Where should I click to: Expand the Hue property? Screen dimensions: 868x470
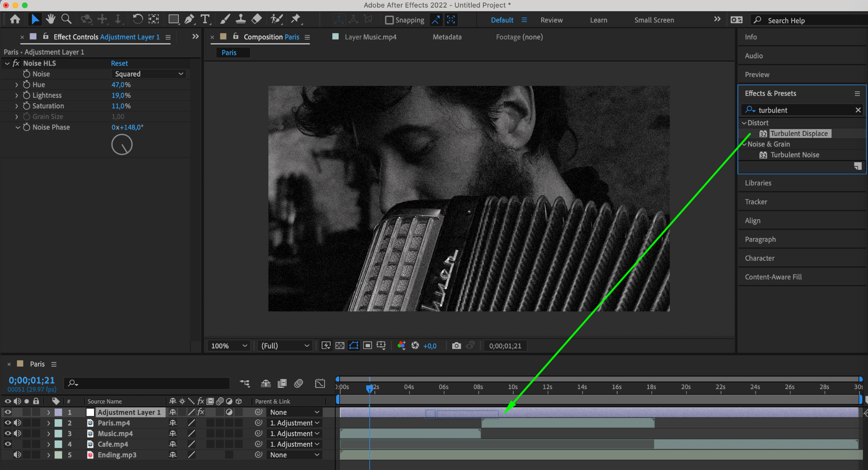[17, 85]
